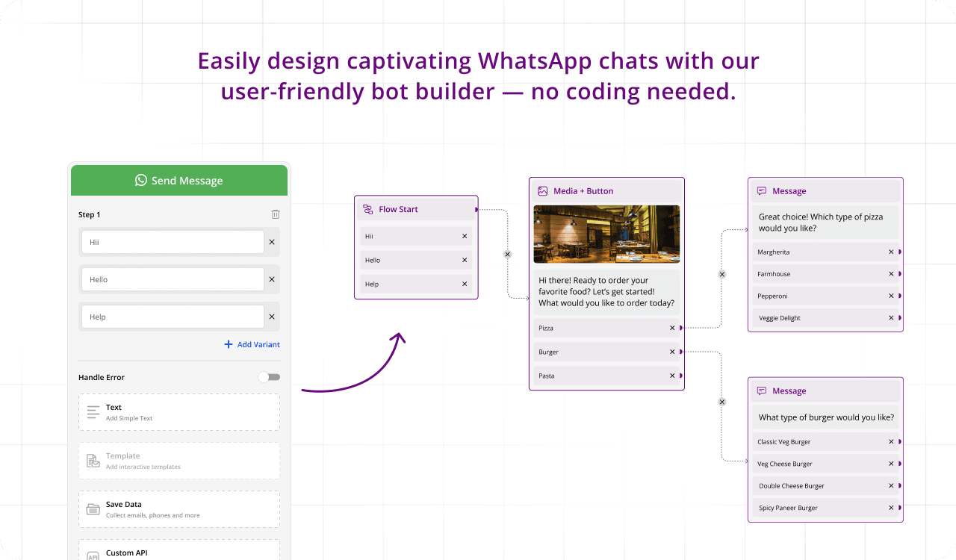
Task: Toggle the Handle Error switch
Action: (270, 377)
